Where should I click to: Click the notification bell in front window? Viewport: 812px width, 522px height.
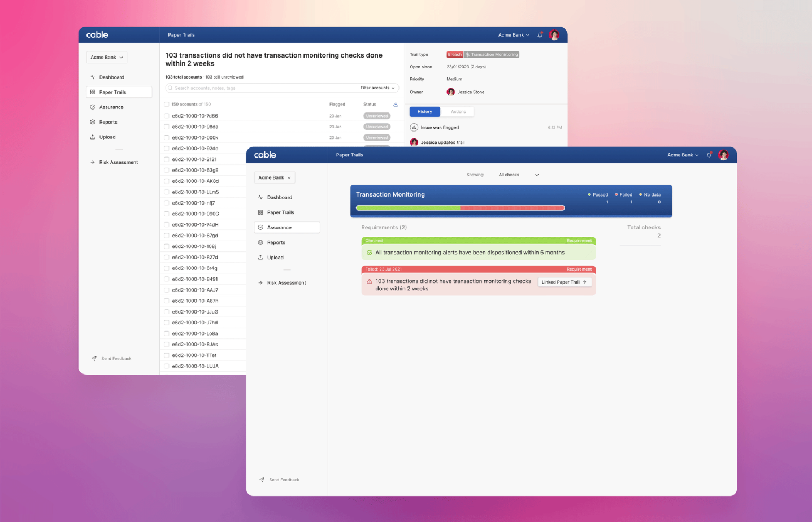(x=709, y=155)
